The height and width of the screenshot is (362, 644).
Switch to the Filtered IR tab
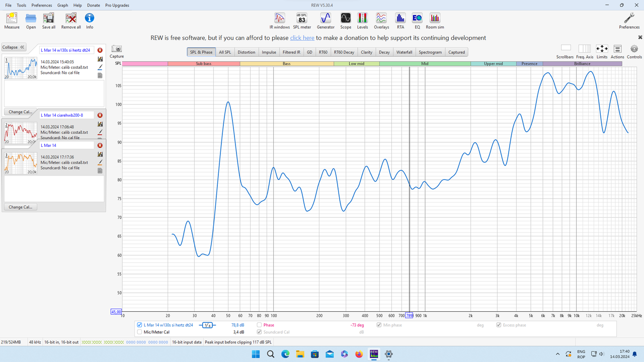291,52
